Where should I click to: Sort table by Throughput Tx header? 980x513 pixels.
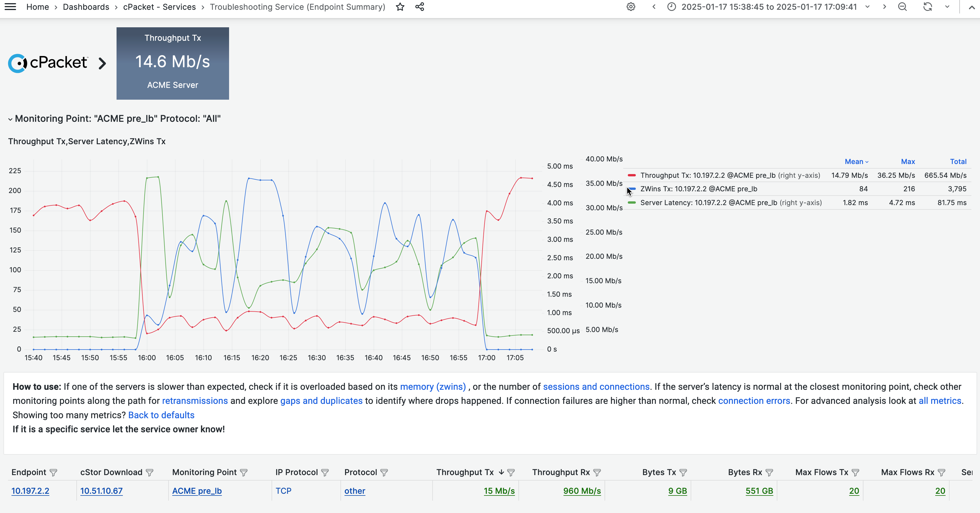coord(465,472)
